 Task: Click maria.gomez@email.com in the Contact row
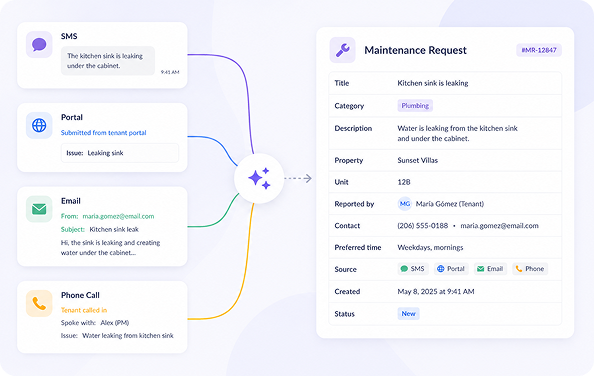click(499, 226)
